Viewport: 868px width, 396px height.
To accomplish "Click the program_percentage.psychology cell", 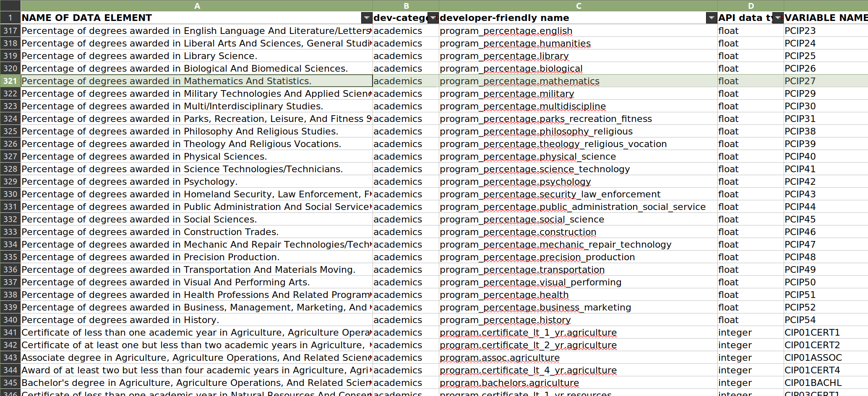I will click(x=578, y=181).
